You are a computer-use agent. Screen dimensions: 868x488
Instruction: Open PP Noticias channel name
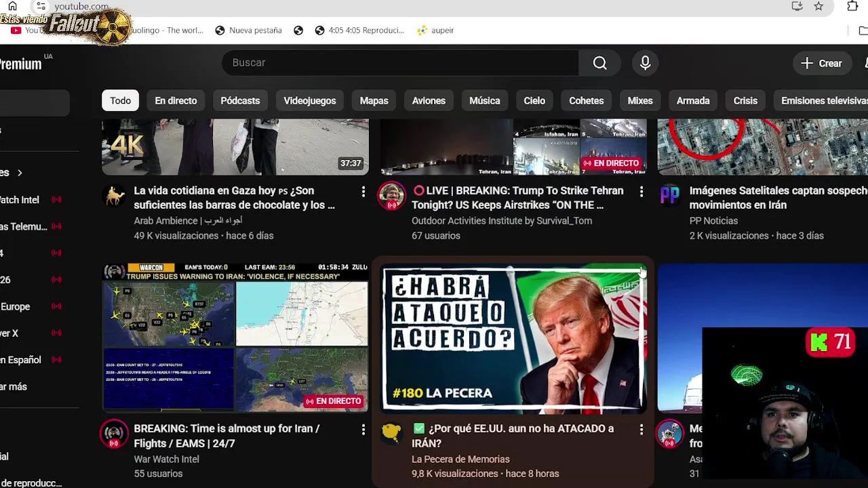point(713,221)
